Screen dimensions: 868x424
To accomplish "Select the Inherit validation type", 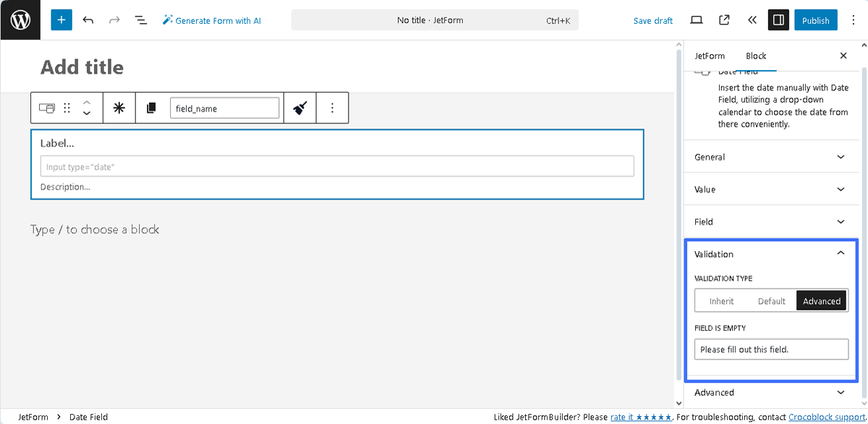I will click(x=720, y=300).
